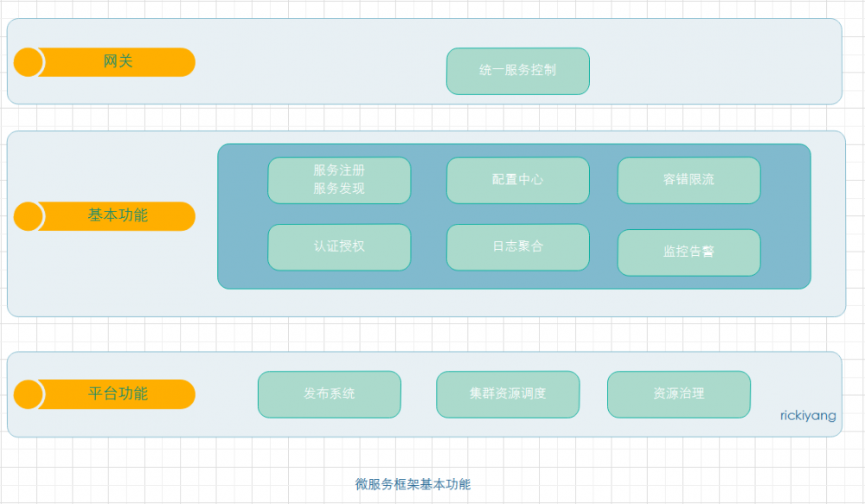Toggle the 发布系统 block
This screenshot has height=504, width=865.
coord(329,394)
